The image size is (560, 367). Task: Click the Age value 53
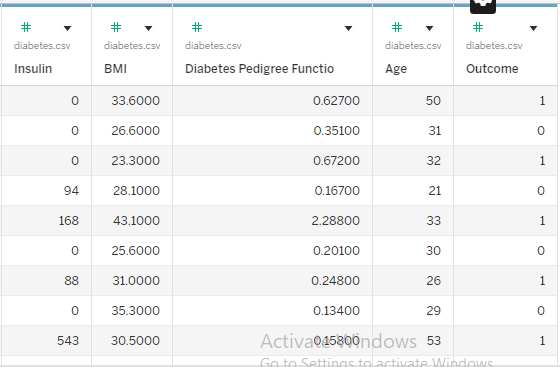tap(434, 341)
